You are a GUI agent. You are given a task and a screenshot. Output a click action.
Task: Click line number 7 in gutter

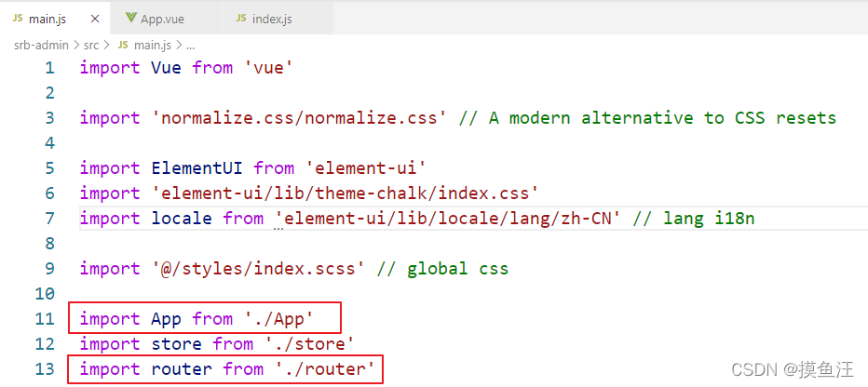point(49,219)
